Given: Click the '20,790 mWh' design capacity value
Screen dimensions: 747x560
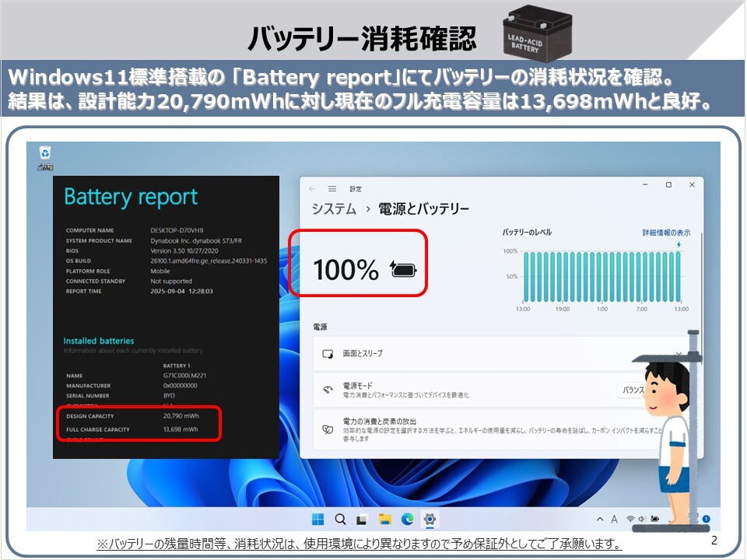Looking at the screenshot, I should pyautogui.click(x=181, y=416).
